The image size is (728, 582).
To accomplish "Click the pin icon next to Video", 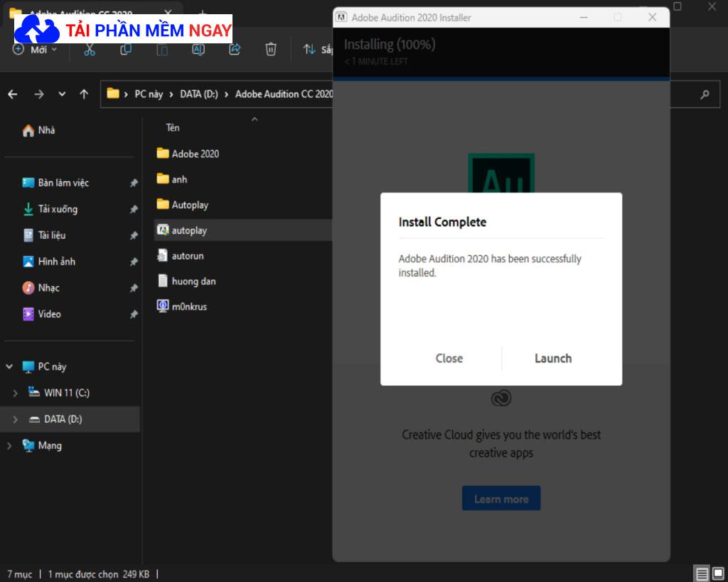I will point(134,315).
